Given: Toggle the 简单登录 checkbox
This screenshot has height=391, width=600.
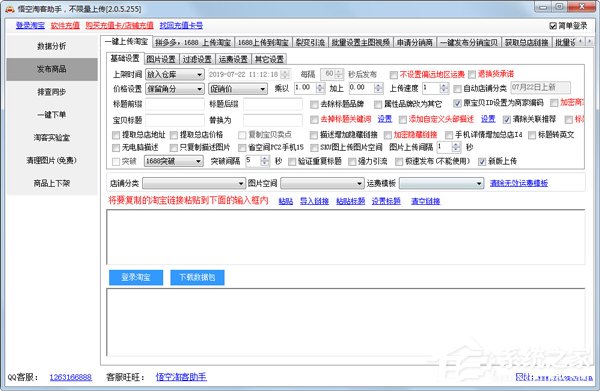Looking at the screenshot, I should coord(553,26).
